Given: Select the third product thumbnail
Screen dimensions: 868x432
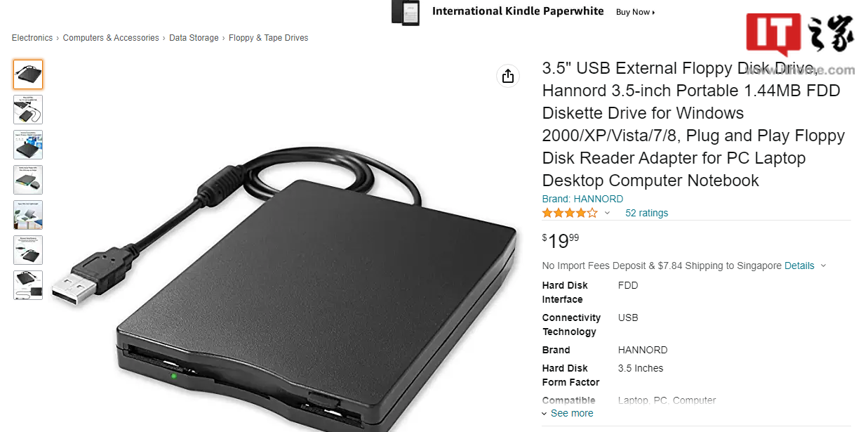Looking at the screenshot, I should pos(28,145).
